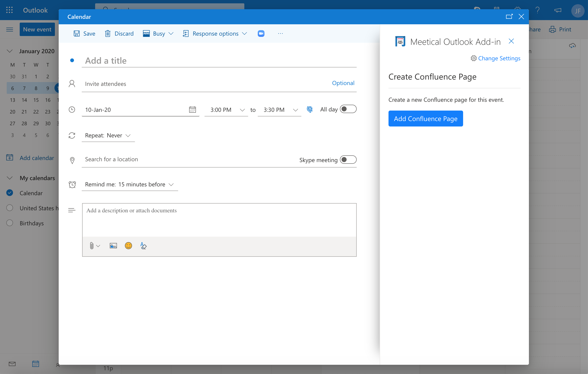
Task: Close the Meetical Outlook Add-in panel
Action: coord(511,41)
